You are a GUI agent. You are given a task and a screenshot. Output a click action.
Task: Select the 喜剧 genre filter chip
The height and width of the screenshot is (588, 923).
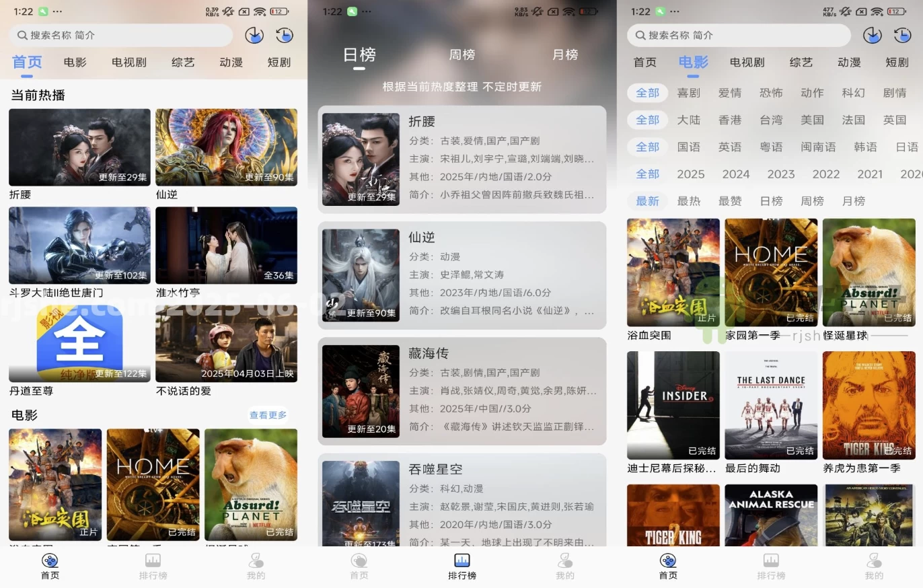[688, 93]
